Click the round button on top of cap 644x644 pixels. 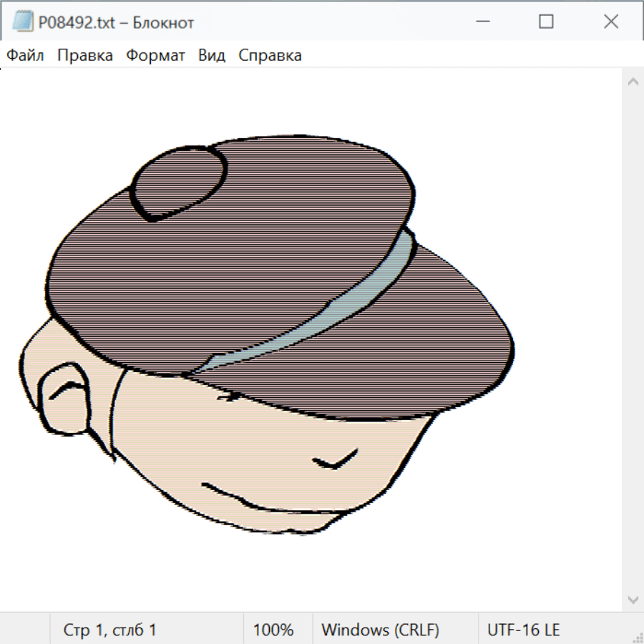click(x=179, y=182)
